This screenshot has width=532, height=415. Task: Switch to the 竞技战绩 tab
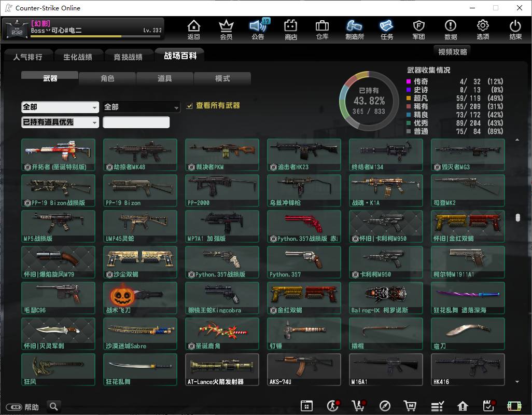coord(128,57)
